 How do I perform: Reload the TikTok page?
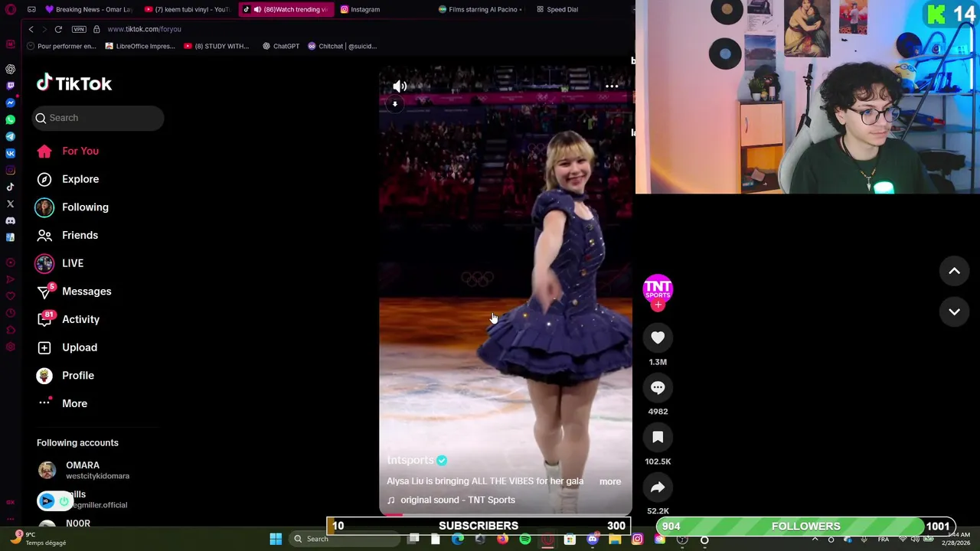(x=58, y=29)
